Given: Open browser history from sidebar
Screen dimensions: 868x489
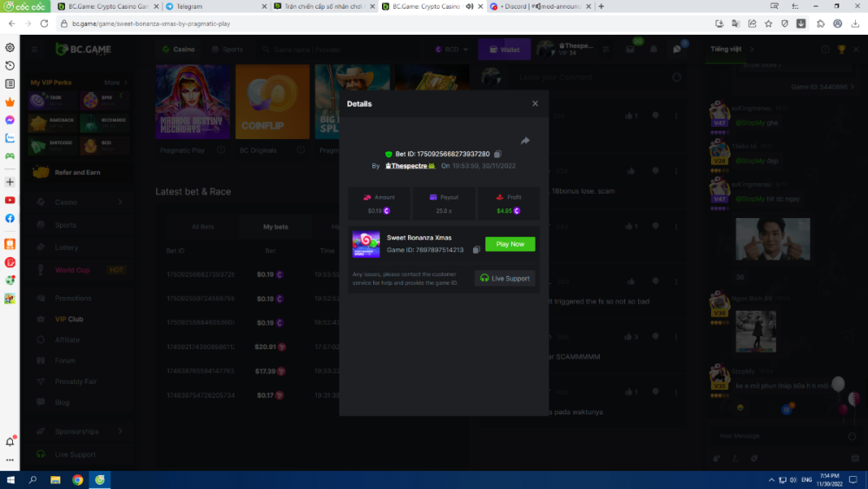Looking at the screenshot, I should (10, 66).
